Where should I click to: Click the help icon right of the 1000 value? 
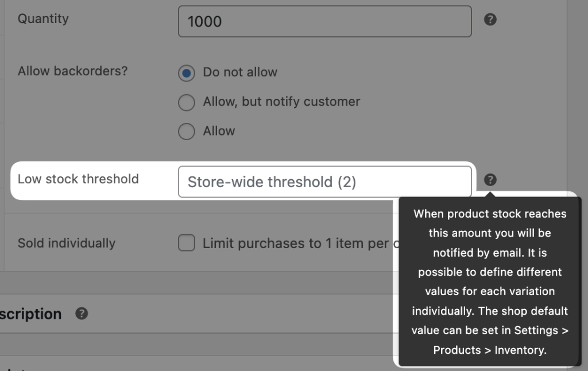[x=490, y=20]
